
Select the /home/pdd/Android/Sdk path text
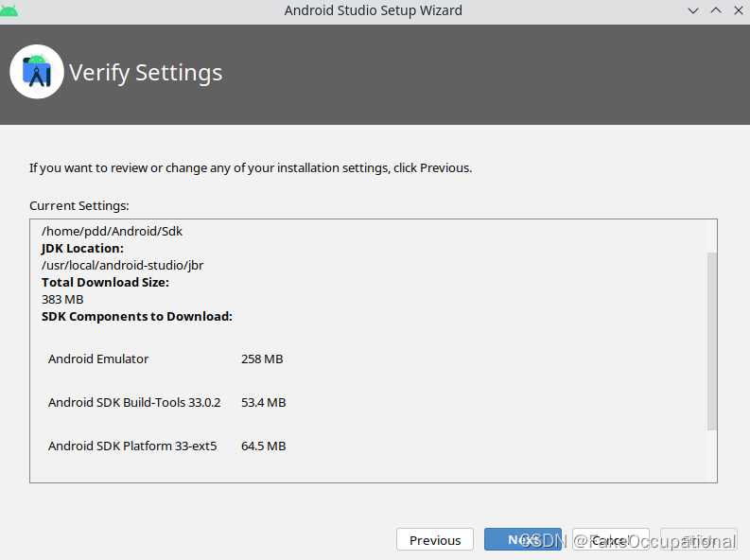[x=112, y=231]
